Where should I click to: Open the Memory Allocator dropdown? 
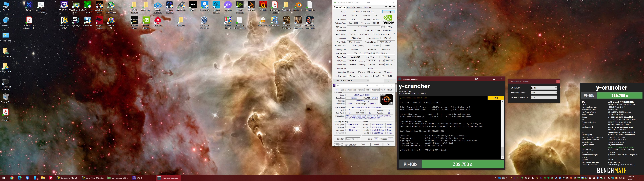[544, 93]
